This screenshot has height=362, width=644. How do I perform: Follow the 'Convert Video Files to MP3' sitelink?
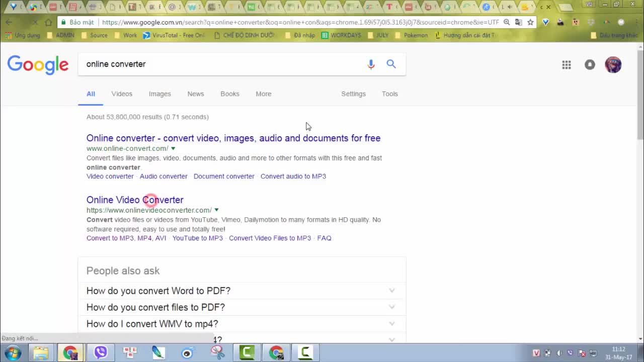point(270,238)
